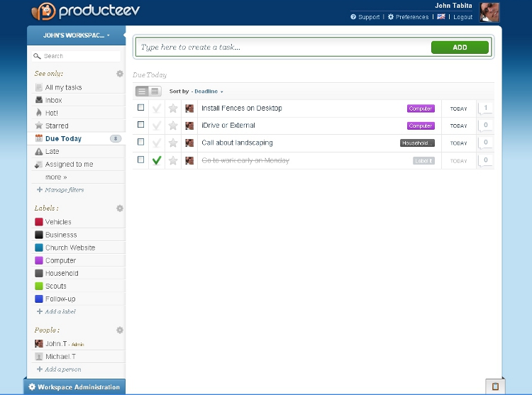Click the Logout link

pyautogui.click(x=462, y=17)
